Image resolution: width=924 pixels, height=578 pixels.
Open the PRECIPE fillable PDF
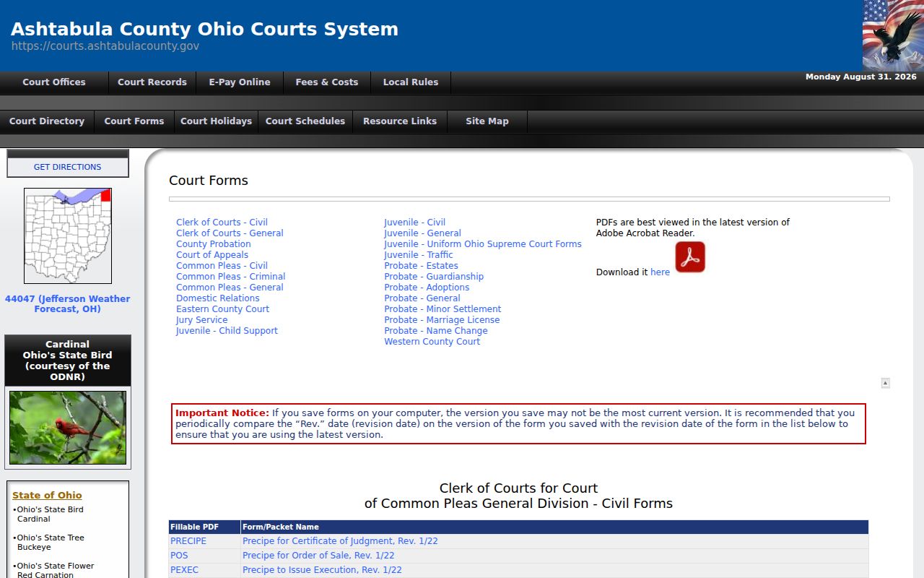188,541
